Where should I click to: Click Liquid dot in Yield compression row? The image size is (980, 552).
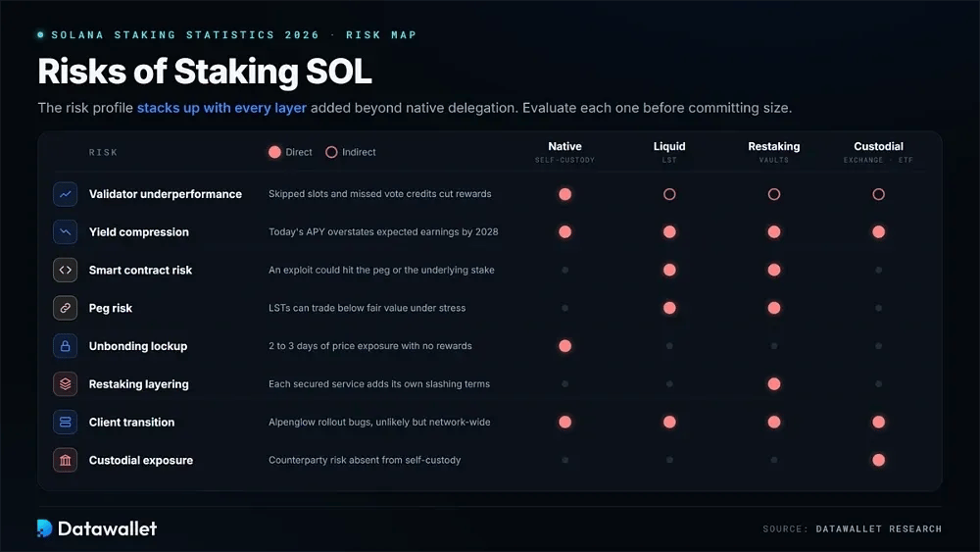pos(669,232)
